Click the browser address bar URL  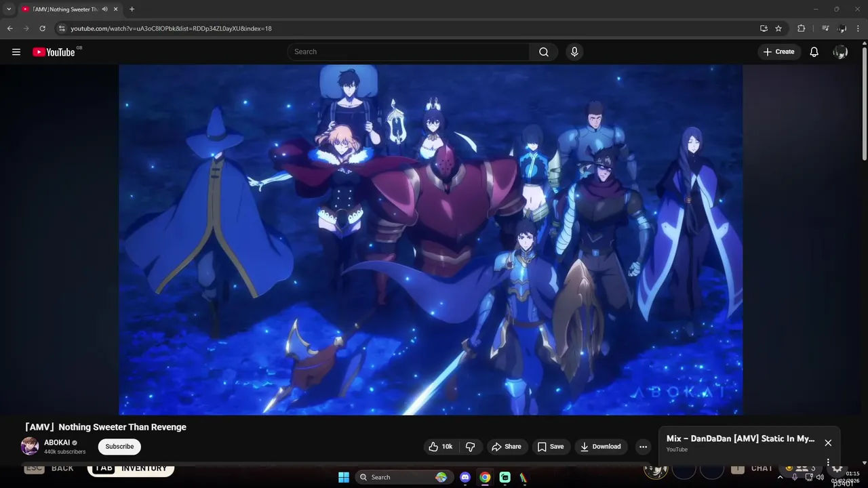click(x=172, y=28)
